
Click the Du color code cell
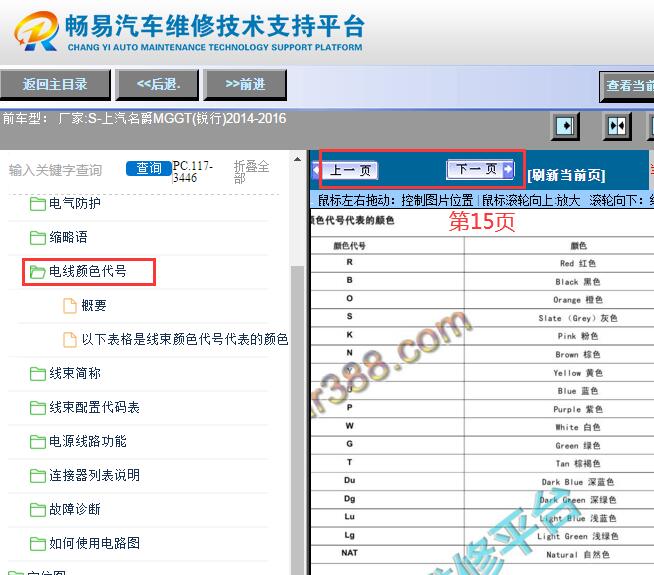point(350,480)
